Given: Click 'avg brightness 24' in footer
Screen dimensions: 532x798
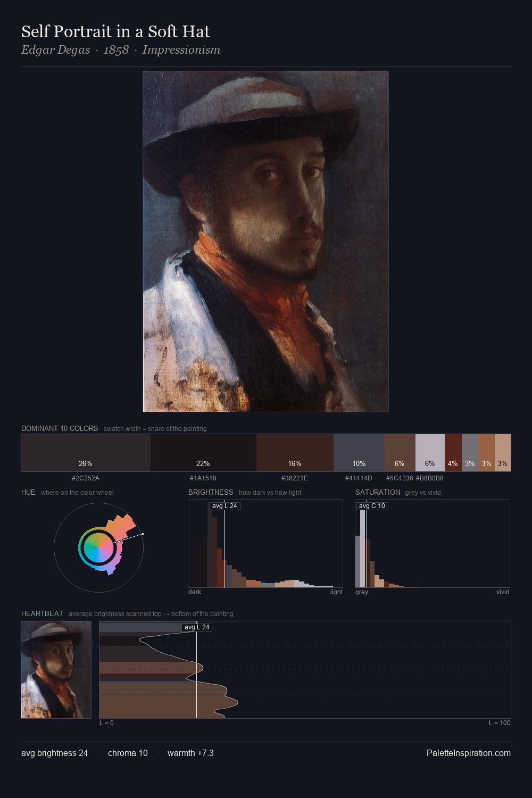Looking at the screenshot, I should click(x=55, y=753).
